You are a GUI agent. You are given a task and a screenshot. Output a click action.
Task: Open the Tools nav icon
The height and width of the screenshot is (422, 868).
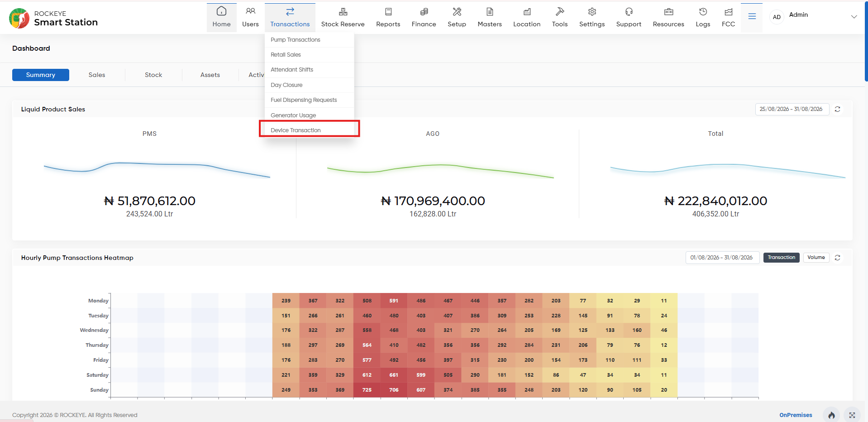click(x=560, y=12)
